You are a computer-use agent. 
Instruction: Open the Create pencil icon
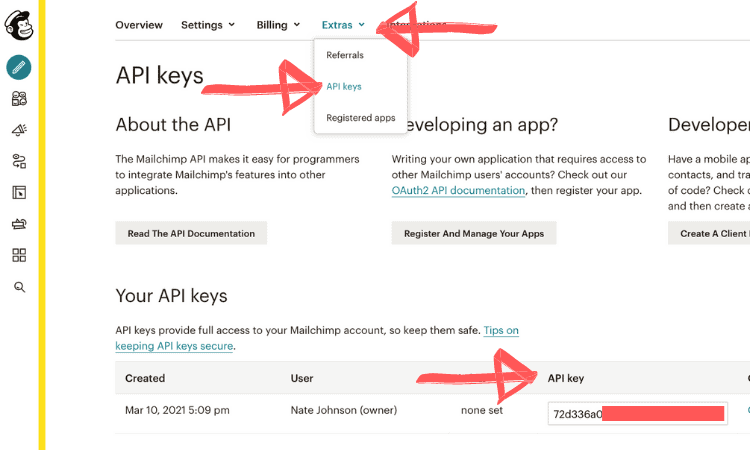coord(19,67)
